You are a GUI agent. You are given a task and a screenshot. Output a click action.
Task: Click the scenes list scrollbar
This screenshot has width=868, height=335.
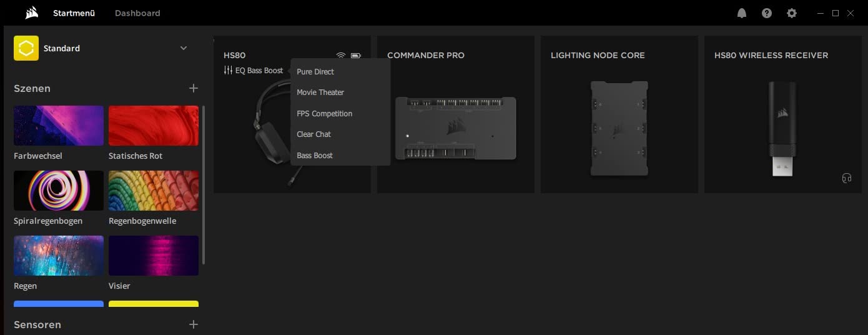(x=204, y=184)
